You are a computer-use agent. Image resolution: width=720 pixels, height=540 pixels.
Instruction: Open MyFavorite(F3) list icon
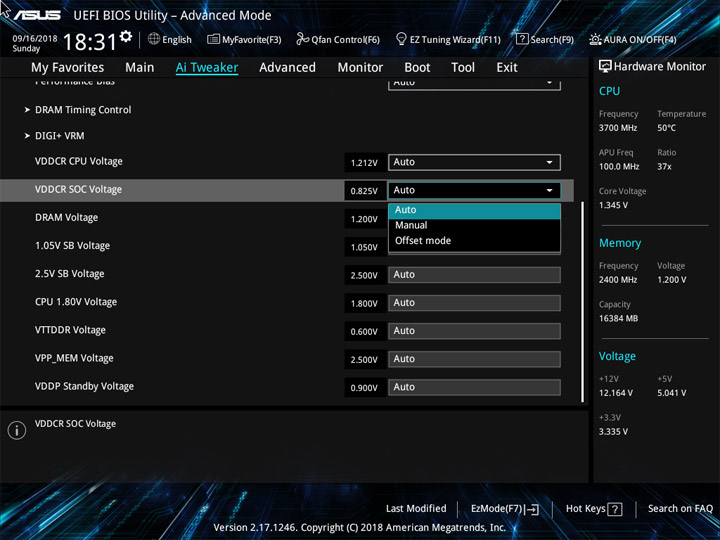[213, 39]
